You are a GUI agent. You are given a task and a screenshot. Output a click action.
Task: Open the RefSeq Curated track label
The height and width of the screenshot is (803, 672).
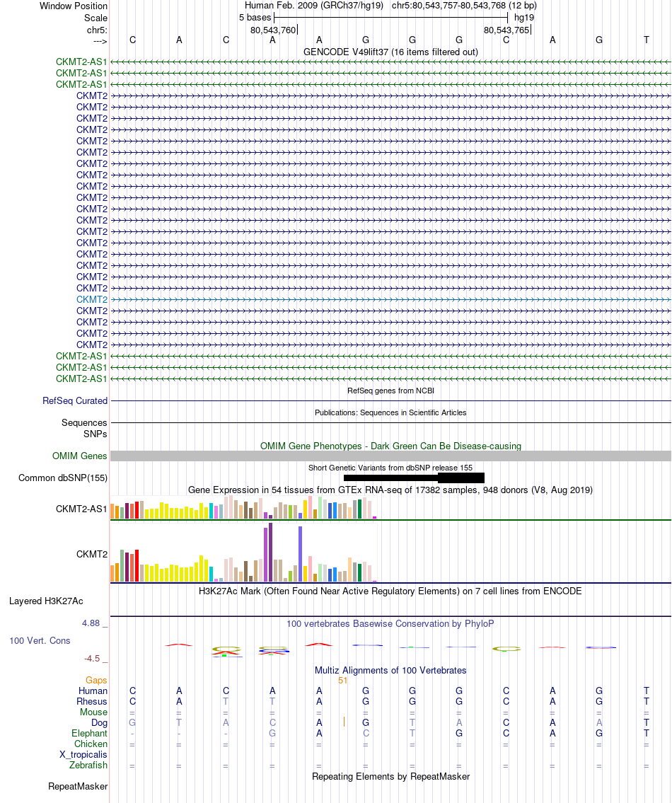click(x=75, y=401)
